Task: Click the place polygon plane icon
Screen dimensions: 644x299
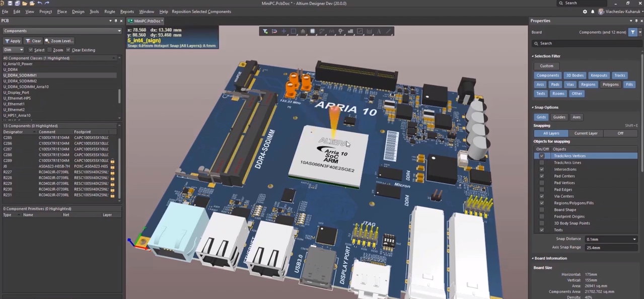Action: [350, 31]
